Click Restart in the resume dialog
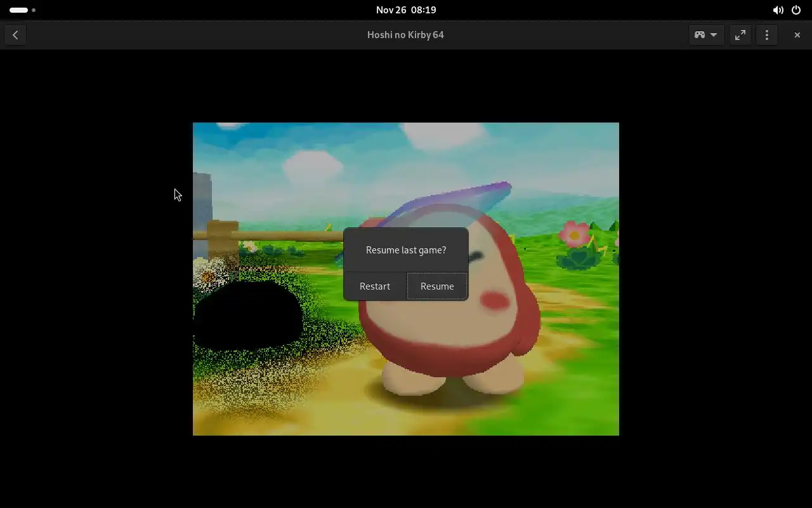This screenshot has width=812, height=508. 375,286
